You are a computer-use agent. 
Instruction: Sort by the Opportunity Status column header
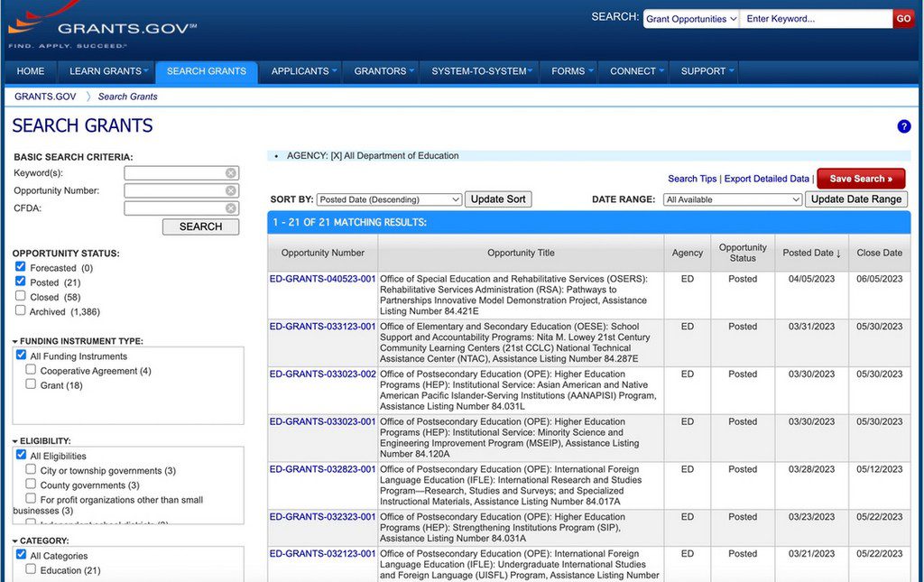click(x=743, y=253)
